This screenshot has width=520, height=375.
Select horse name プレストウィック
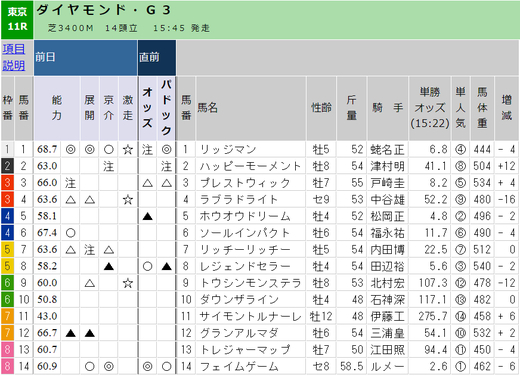(245, 183)
